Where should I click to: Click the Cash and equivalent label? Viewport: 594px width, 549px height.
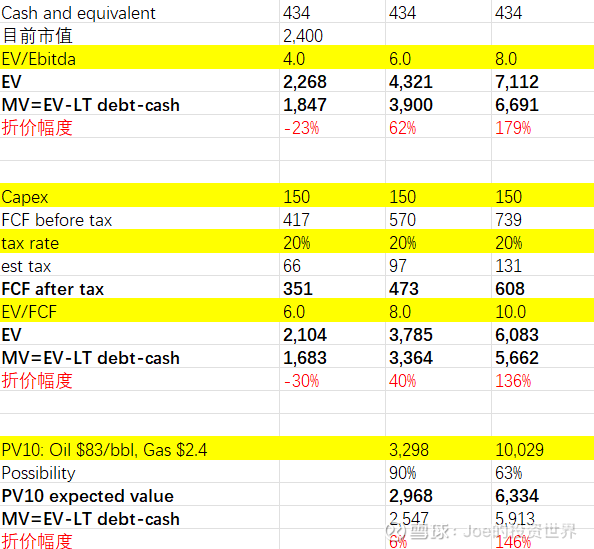pyautogui.click(x=78, y=13)
